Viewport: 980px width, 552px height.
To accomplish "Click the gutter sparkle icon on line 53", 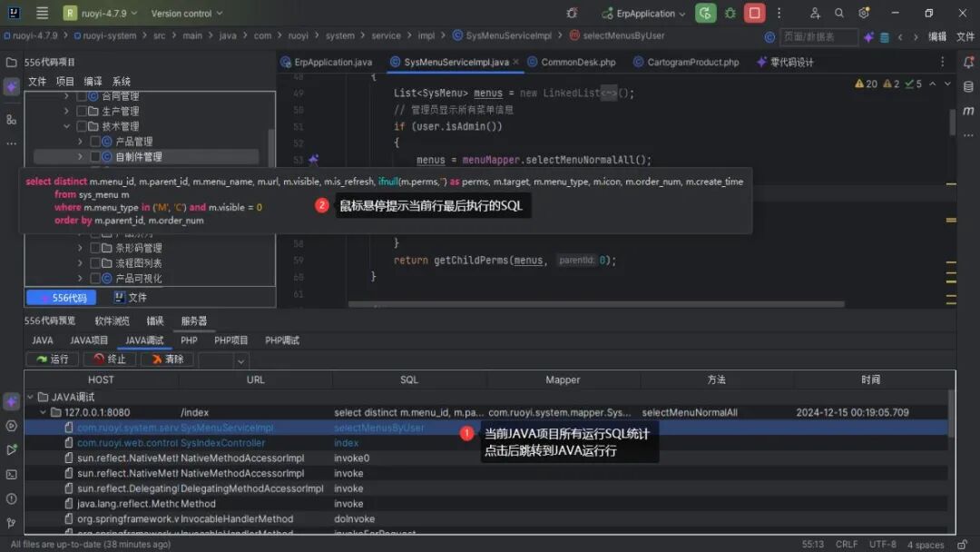I will (x=313, y=160).
